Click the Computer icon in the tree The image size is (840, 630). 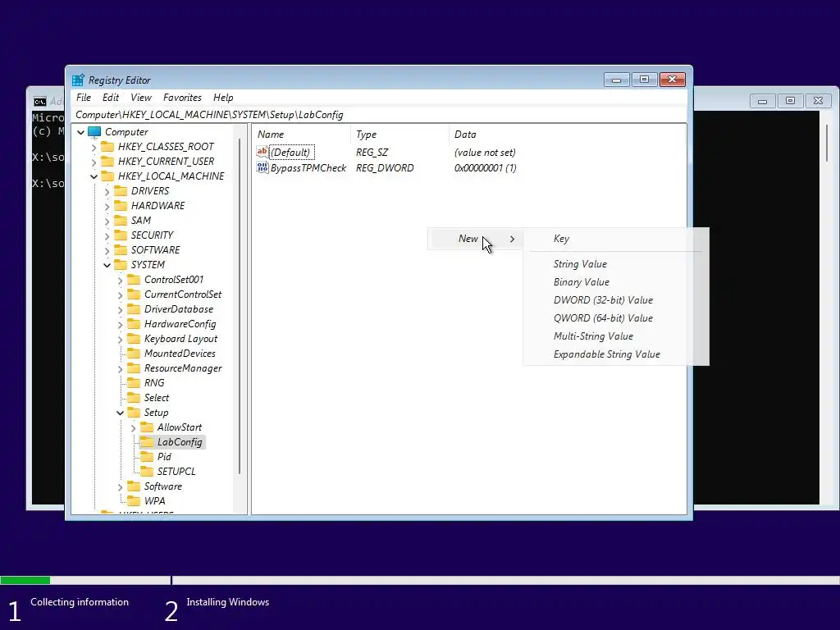pos(94,132)
